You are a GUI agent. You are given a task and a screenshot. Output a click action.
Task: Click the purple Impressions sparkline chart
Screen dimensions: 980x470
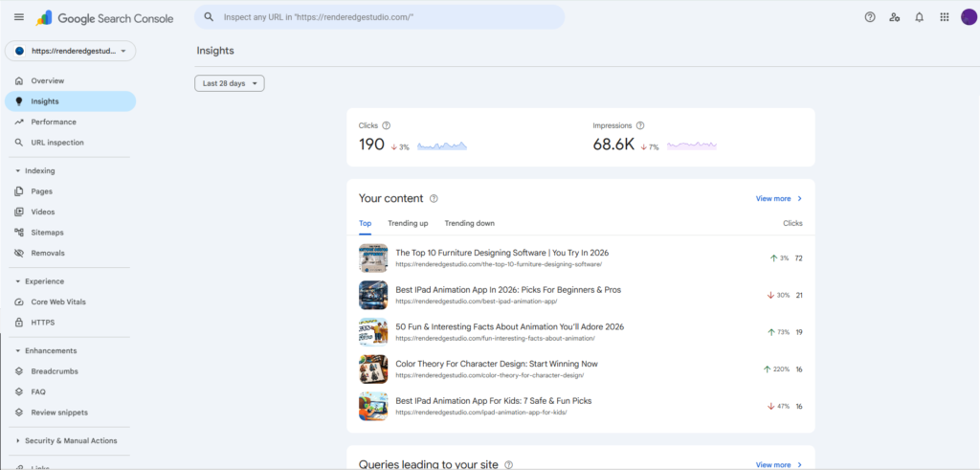coord(692,146)
